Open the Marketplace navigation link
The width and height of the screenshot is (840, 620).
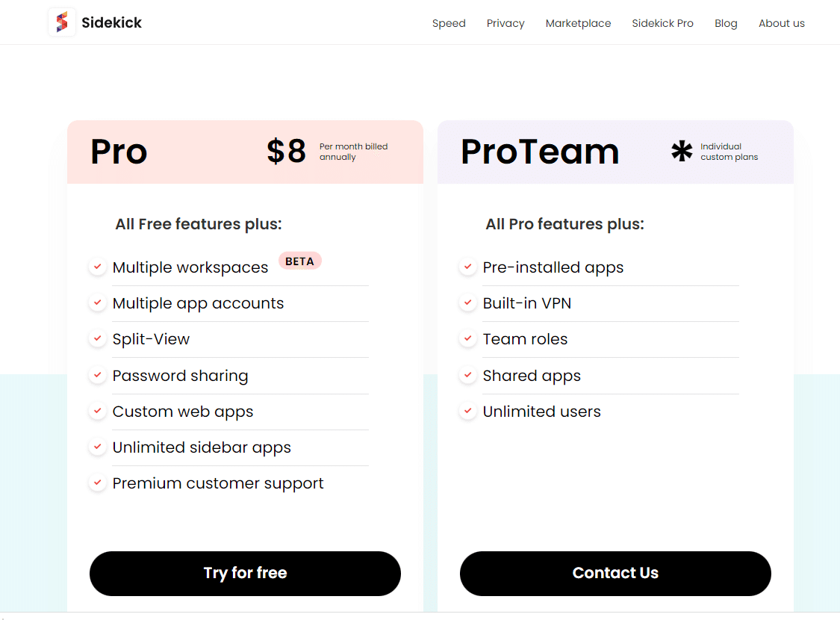[578, 23]
